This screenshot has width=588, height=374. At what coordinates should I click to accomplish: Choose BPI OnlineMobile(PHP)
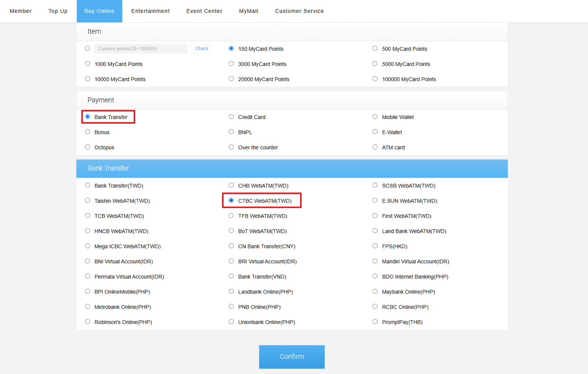click(x=88, y=291)
